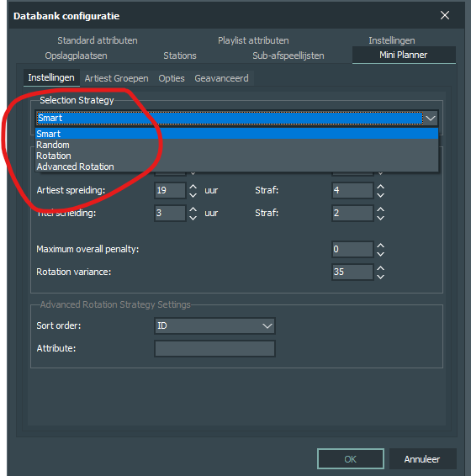Decrease the Titel scheiding hours value
Image resolution: width=471 pixels, height=476 pixels.
pos(193,218)
